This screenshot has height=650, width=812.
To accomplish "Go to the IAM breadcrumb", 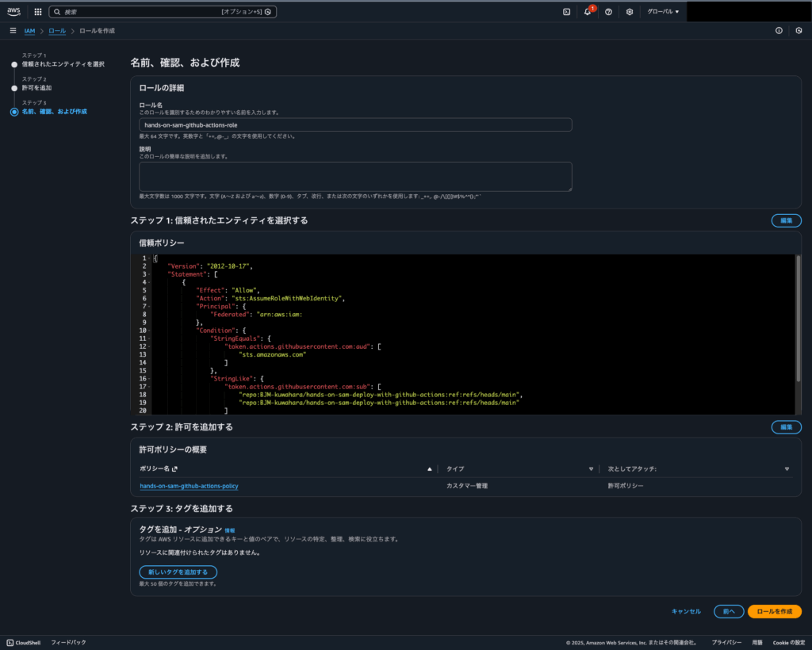I will [x=29, y=30].
